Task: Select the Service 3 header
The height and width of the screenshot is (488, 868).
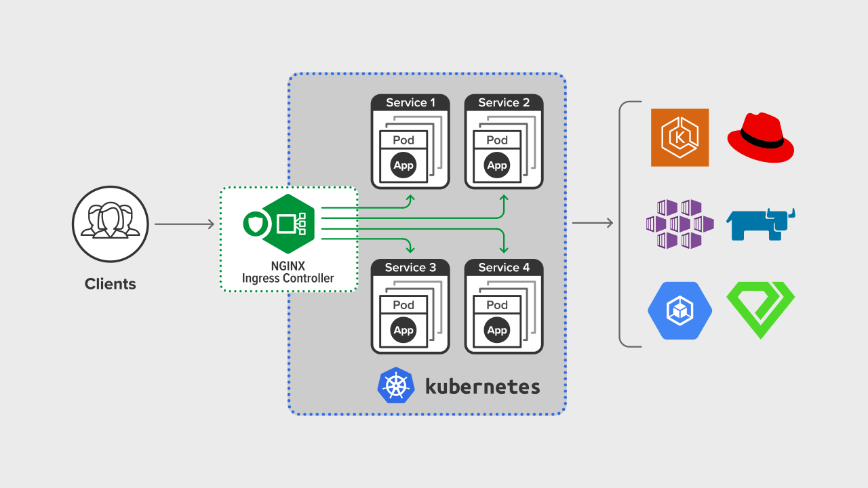Action: click(410, 268)
